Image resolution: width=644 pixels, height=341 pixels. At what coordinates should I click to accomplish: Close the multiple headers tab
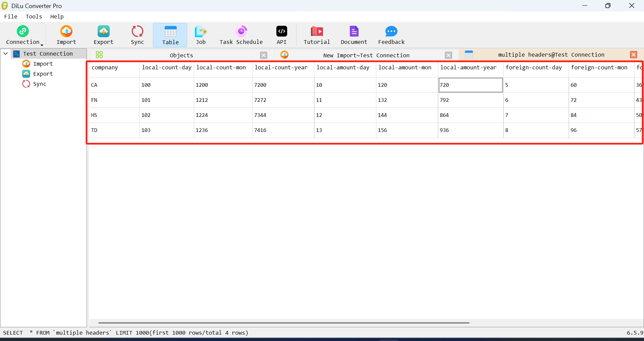click(x=634, y=55)
